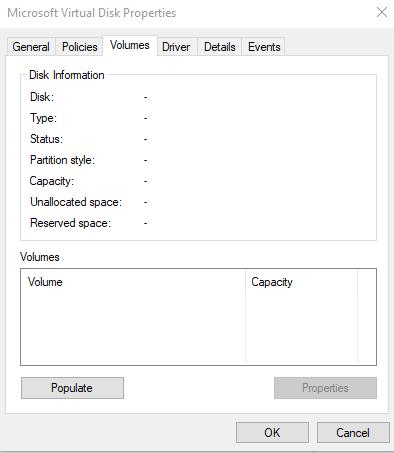Sort by the Volume column header
The image size is (394, 453).
coord(133,282)
